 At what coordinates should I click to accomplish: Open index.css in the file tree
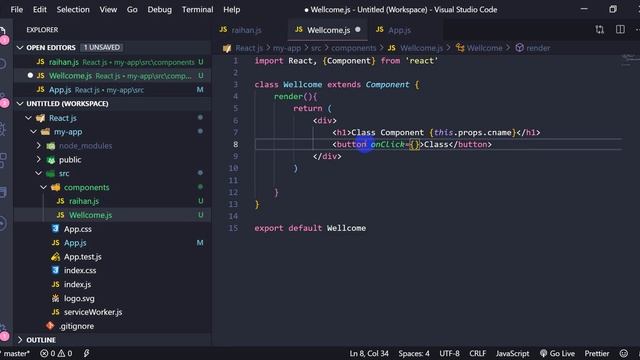click(x=80, y=271)
